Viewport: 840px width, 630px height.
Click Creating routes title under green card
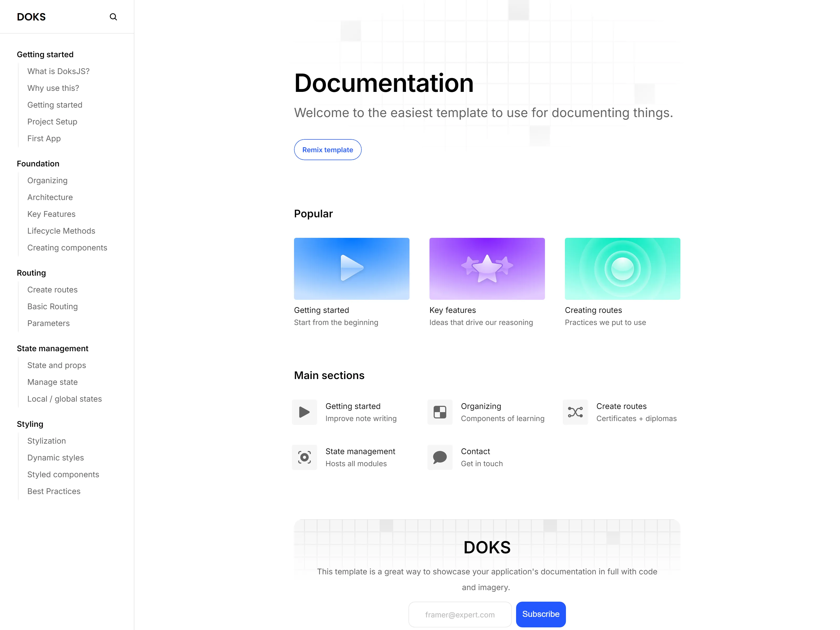coord(593,310)
